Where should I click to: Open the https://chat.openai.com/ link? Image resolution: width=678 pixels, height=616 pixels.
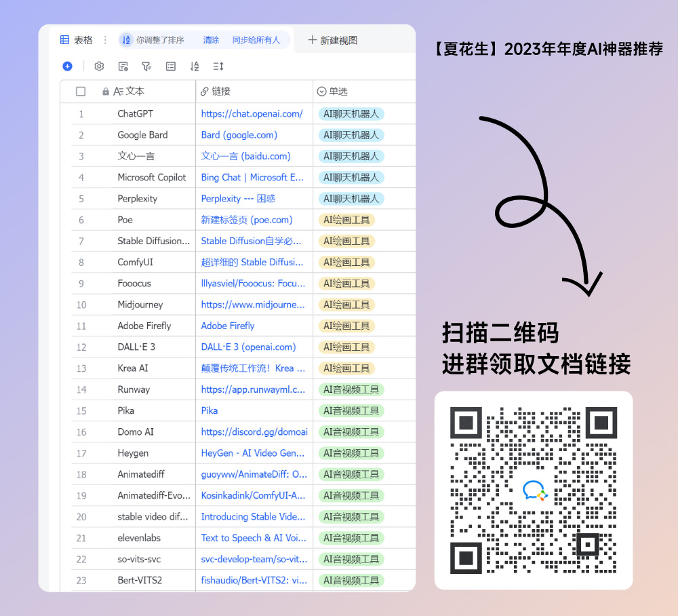[252, 114]
